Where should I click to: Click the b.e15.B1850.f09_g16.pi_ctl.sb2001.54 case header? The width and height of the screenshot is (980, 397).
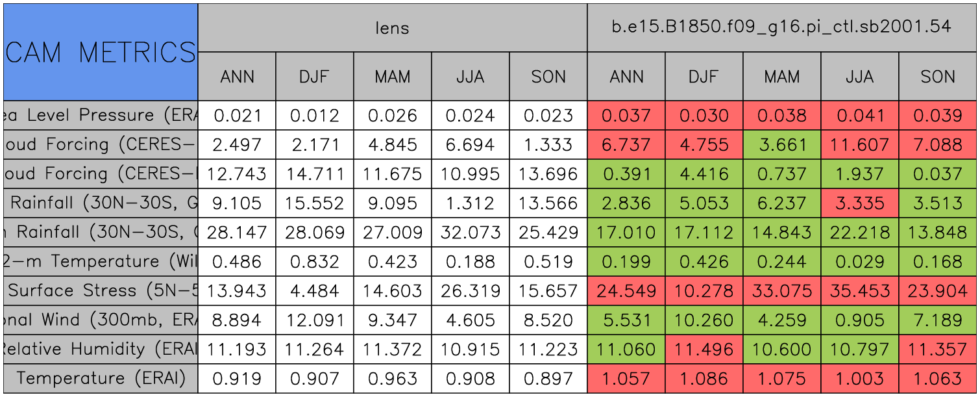(781, 27)
